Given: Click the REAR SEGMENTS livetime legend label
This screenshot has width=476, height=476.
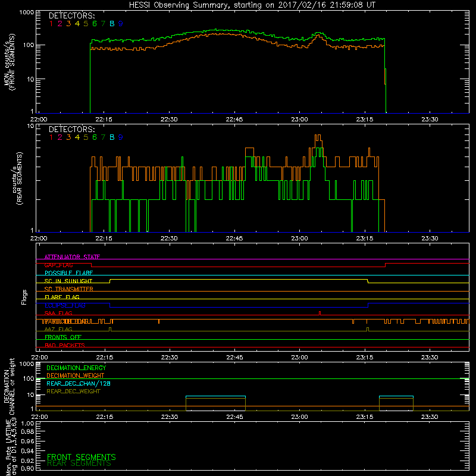Looking at the screenshot, I should click(79, 464).
